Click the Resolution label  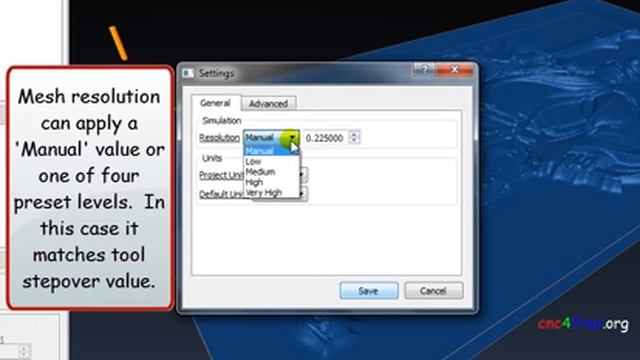tap(219, 138)
